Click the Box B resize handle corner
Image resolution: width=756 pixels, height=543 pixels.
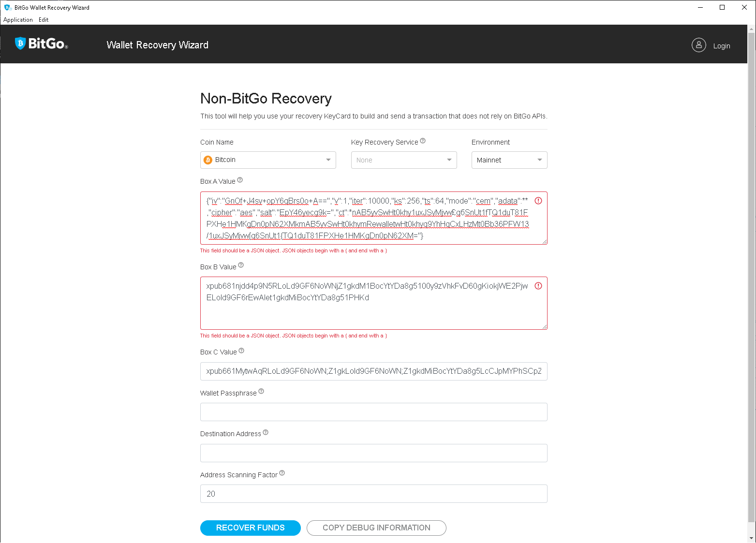pyautogui.click(x=545, y=327)
